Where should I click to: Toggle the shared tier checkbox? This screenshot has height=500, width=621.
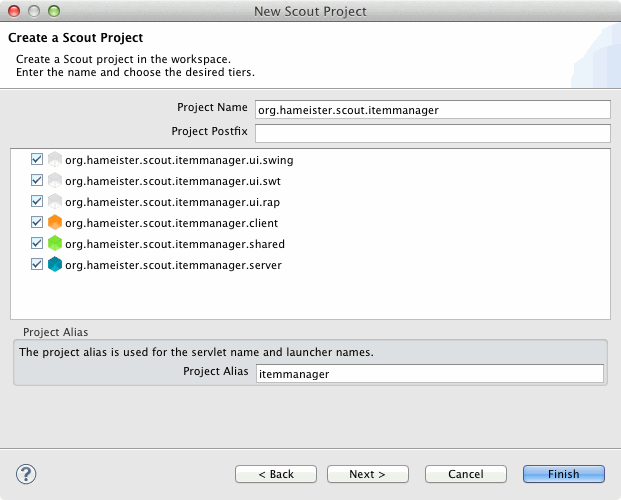click(x=37, y=243)
